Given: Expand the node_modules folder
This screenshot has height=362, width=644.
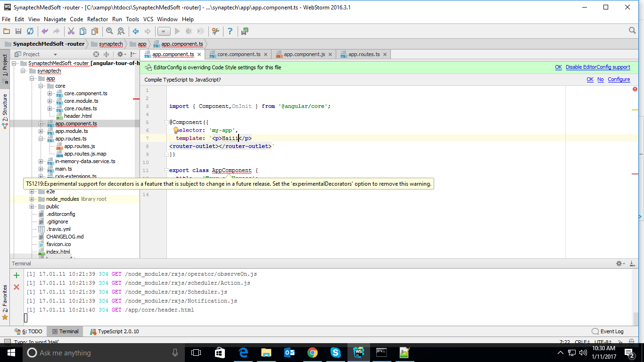Looking at the screenshot, I should [32, 199].
